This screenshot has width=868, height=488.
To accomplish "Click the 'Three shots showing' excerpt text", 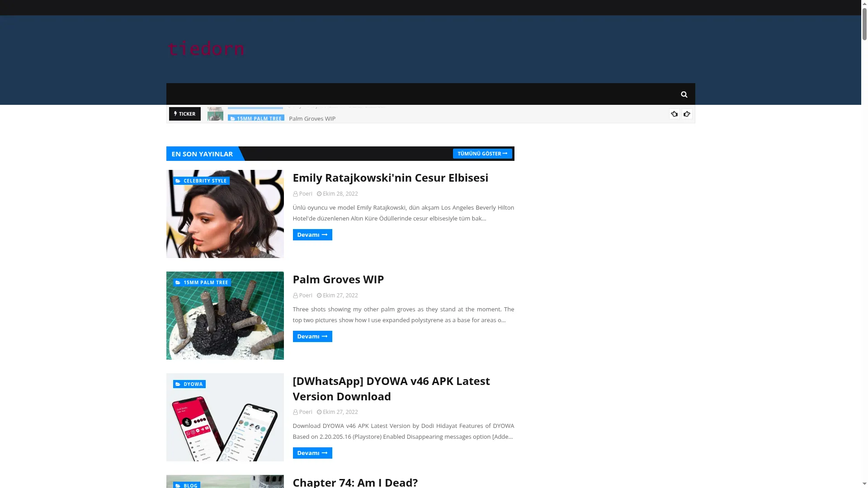I will point(403,315).
